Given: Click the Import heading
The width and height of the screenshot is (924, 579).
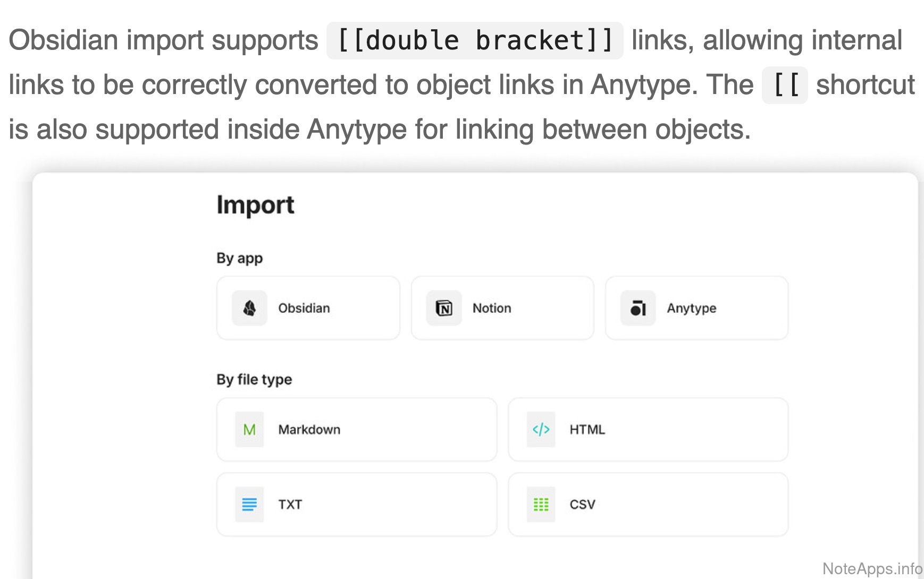Looking at the screenshot, I should 255,205.
